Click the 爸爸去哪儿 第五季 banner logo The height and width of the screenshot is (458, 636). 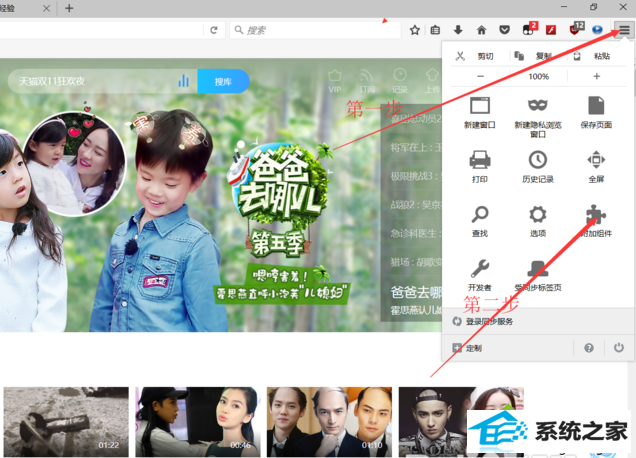[x=281, y=199]
